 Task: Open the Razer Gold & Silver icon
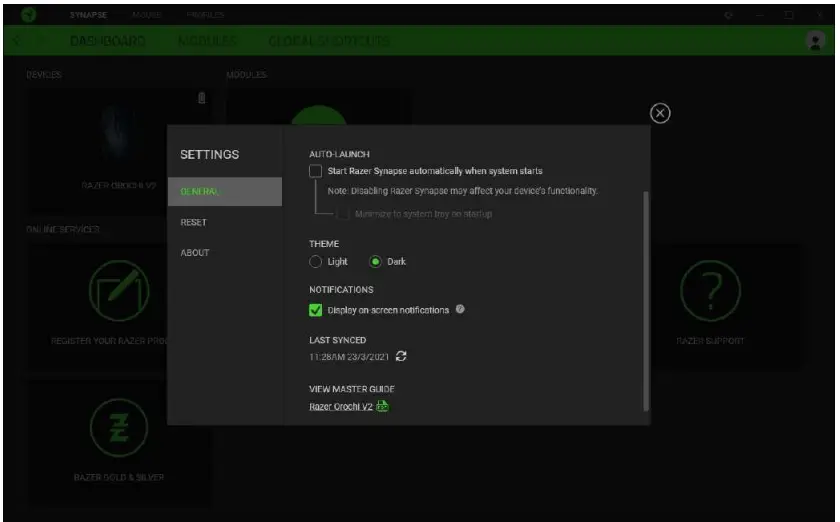coord(119,428)
